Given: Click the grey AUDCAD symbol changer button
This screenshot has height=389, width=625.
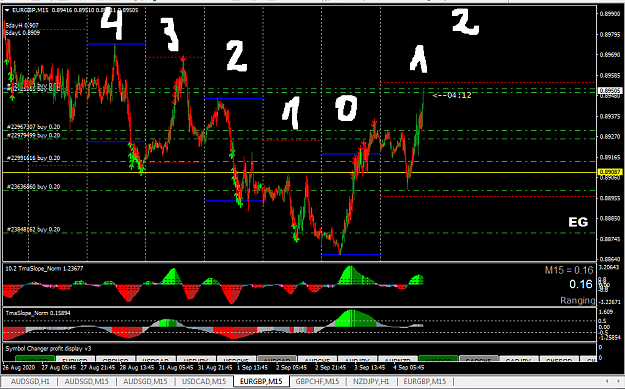Looking at the screenshot, I should click(277, 359).
